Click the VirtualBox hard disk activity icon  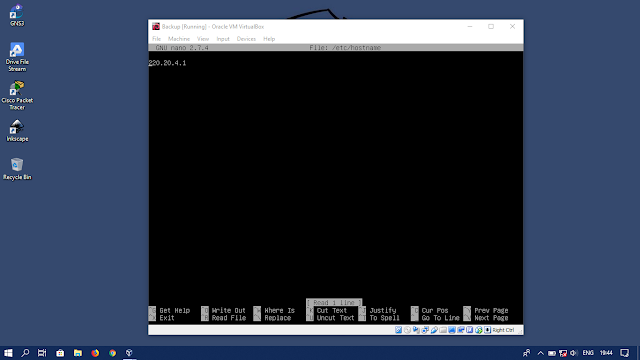tap(398, 330)
